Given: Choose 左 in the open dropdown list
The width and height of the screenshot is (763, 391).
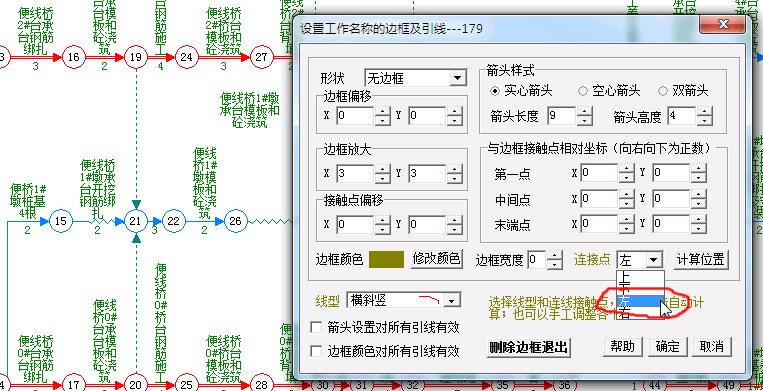Looking at the screenshot, I should tap(639, 301).
